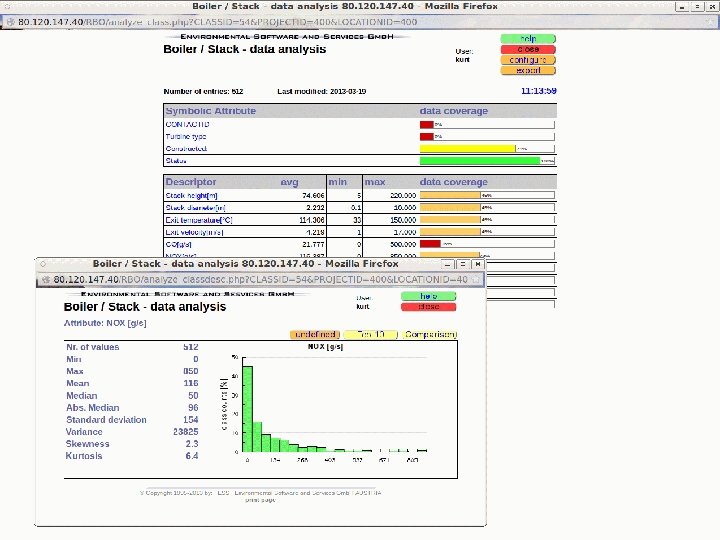Open CO[g/s] descriptor link
The height and width of the screenshot is (540, 720).
179,244
